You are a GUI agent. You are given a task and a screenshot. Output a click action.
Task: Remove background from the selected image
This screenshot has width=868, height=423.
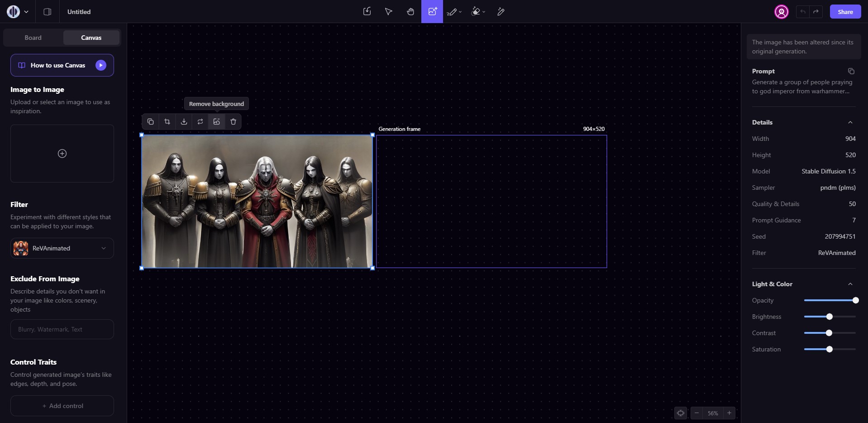(217, 122)
